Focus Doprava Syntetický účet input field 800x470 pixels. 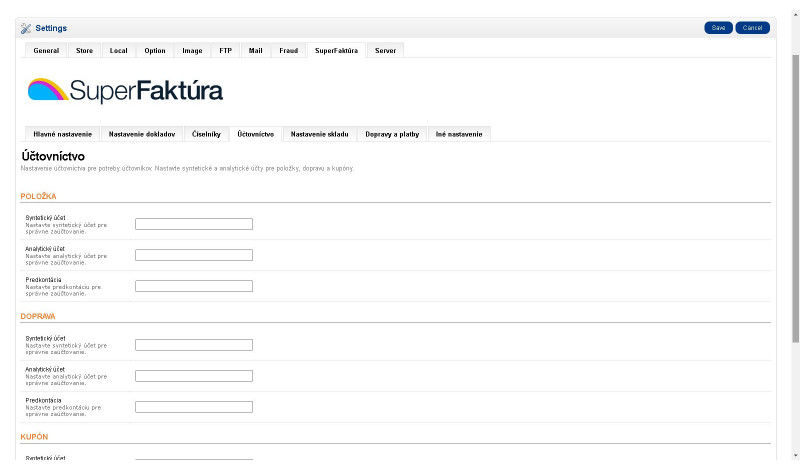click(x=194, y=345)
